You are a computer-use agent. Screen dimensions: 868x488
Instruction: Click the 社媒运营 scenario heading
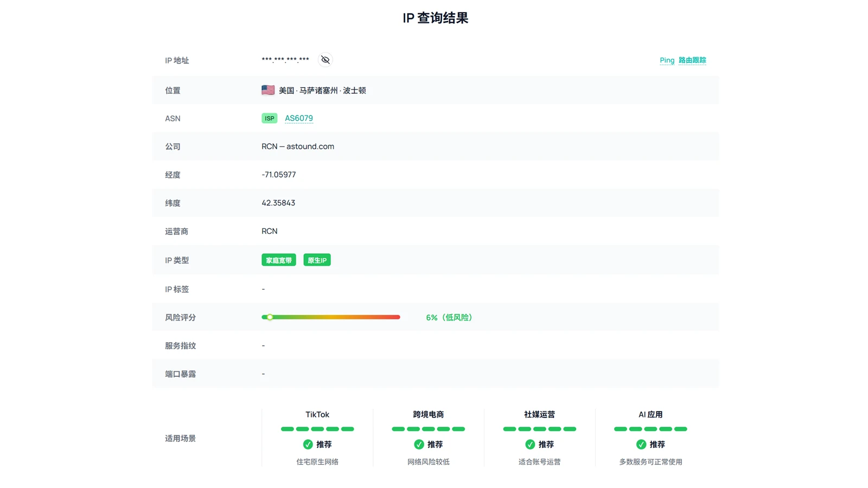tap(540, 414)
